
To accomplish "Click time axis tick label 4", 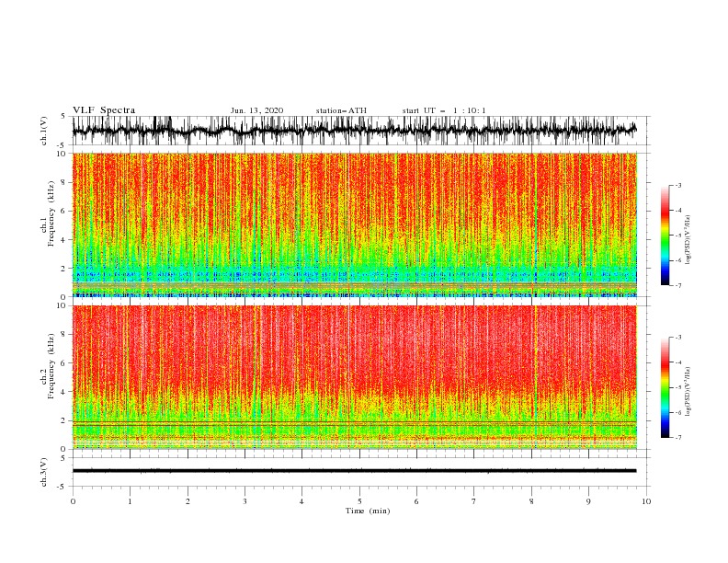I will coord(301,501).
